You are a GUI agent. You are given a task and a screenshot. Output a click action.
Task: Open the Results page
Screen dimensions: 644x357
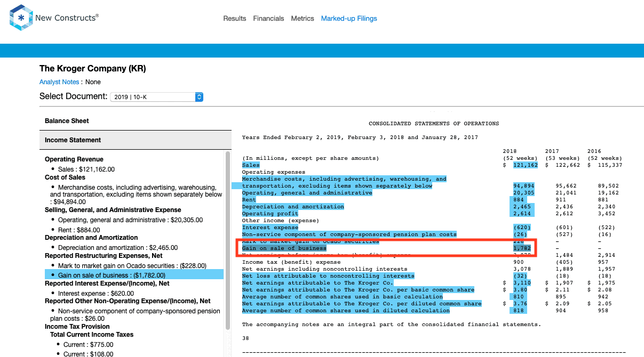click(235, 19)
